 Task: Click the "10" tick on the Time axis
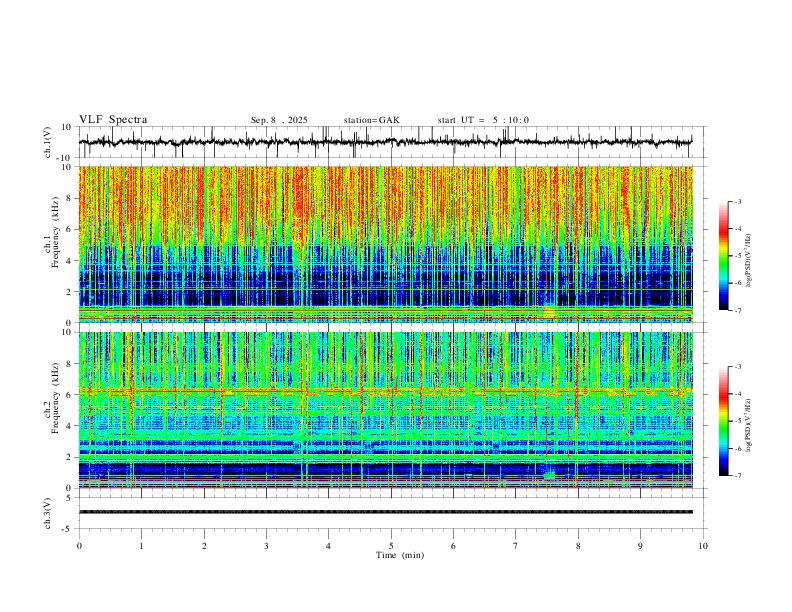coord(703,546)
